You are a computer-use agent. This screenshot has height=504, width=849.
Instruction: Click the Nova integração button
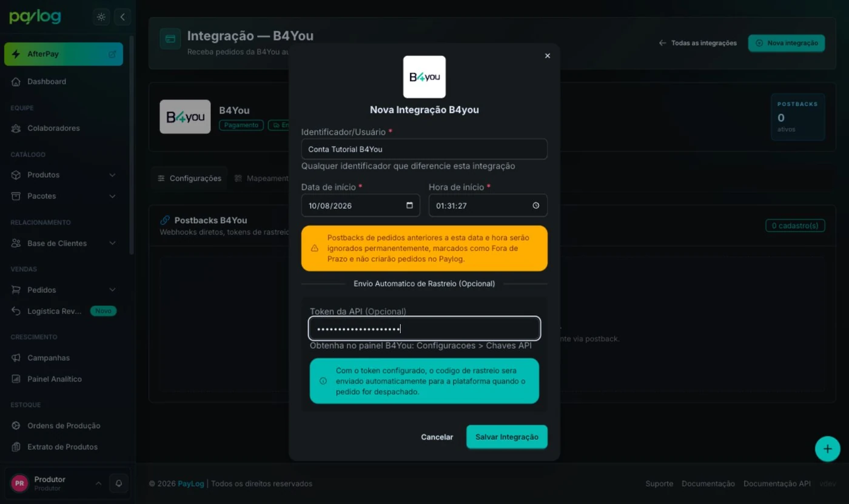click(x=787, y=43)
